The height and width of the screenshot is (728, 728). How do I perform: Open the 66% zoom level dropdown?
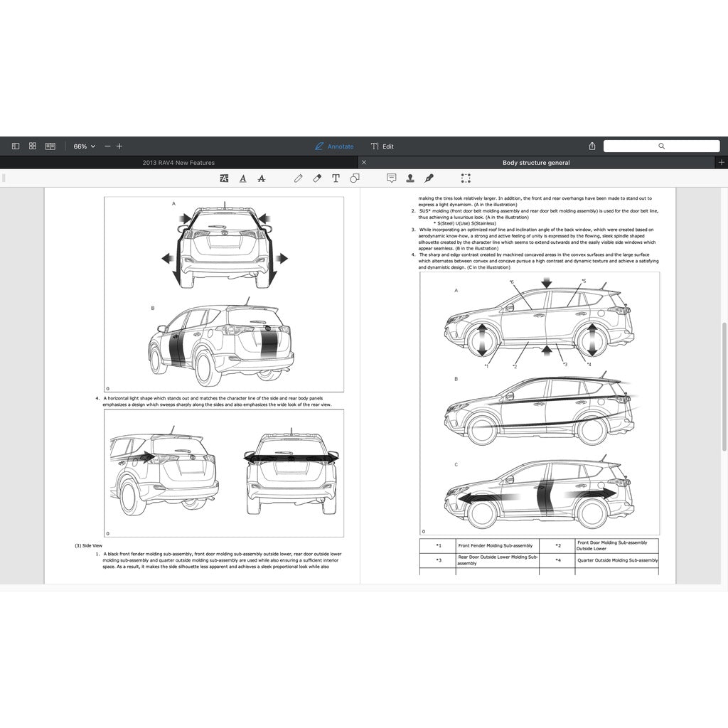coord(84,146)
